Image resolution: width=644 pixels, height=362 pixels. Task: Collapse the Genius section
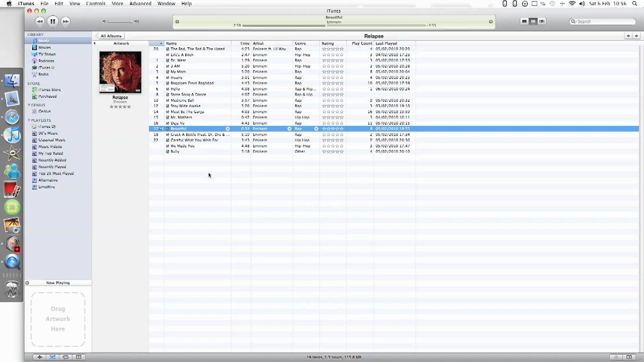(29, 105)
